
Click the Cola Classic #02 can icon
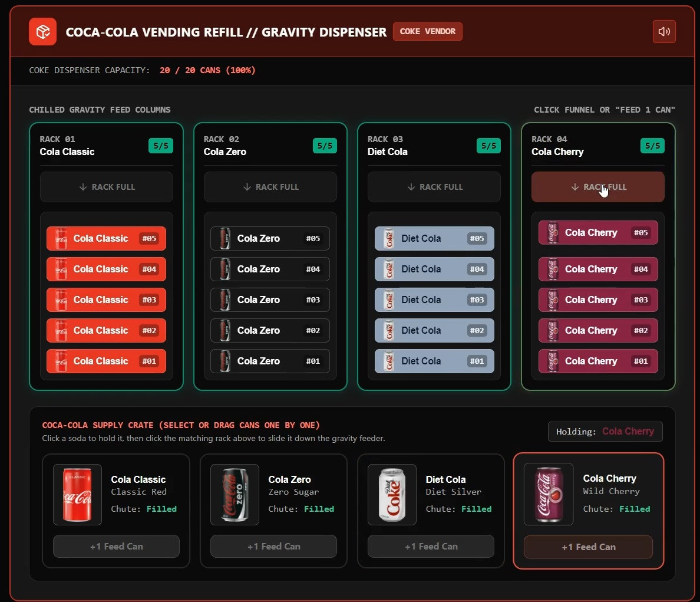tap(61, 330)
